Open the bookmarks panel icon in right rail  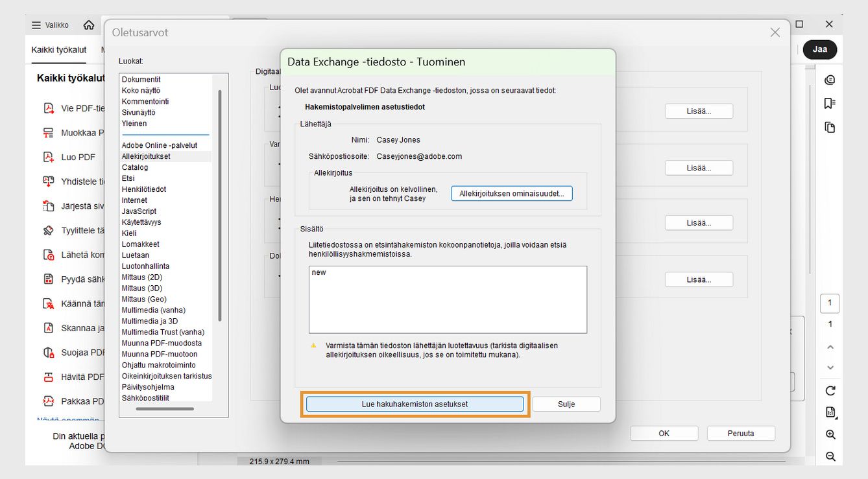point(830,104)
